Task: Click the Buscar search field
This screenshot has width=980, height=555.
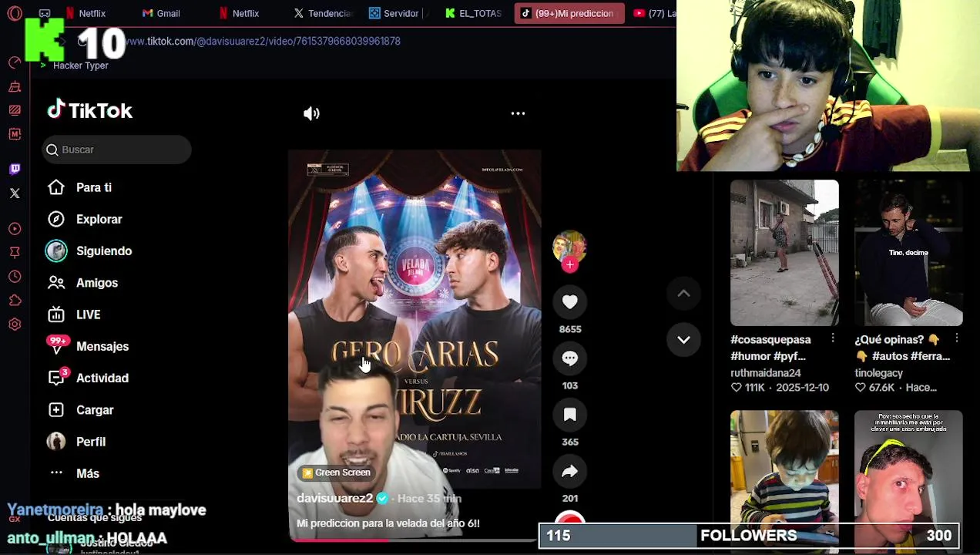Action: [x=117, y=150]
